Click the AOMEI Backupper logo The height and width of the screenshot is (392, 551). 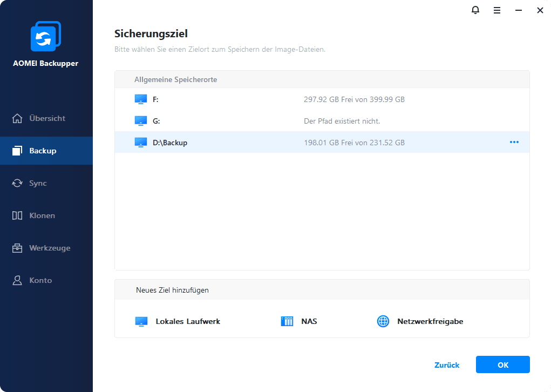point(46,36)
